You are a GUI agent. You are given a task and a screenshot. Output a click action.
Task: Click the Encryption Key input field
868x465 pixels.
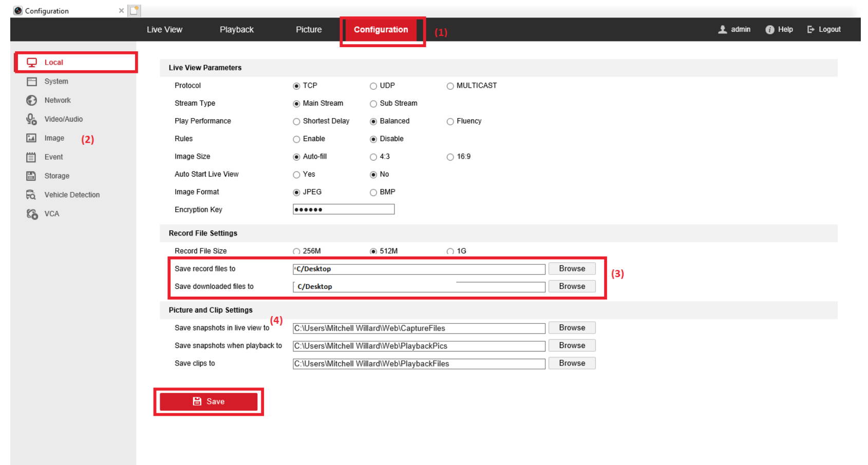(343, 209)
